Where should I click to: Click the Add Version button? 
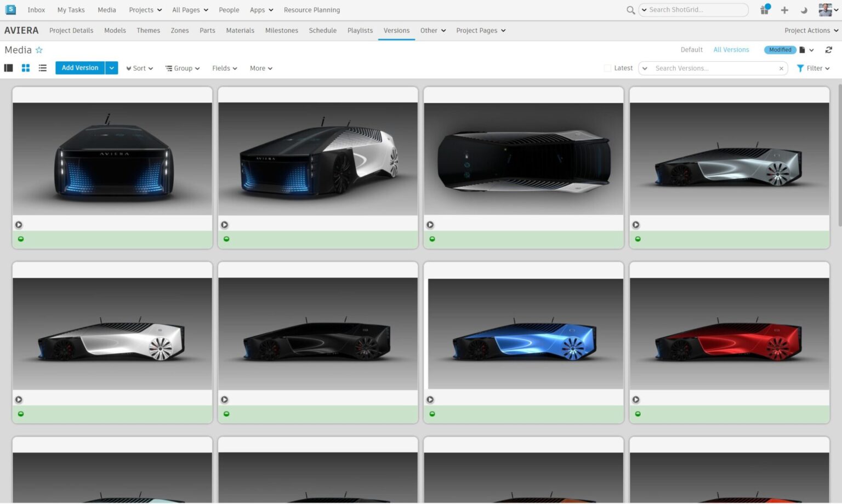[80, 68]
